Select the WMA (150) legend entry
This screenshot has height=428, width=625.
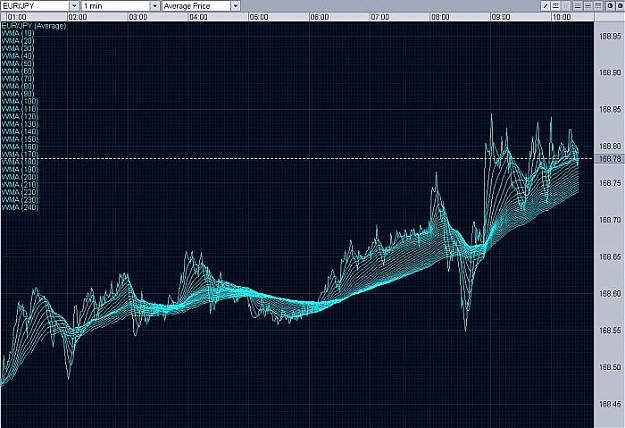tap(20, 139)
